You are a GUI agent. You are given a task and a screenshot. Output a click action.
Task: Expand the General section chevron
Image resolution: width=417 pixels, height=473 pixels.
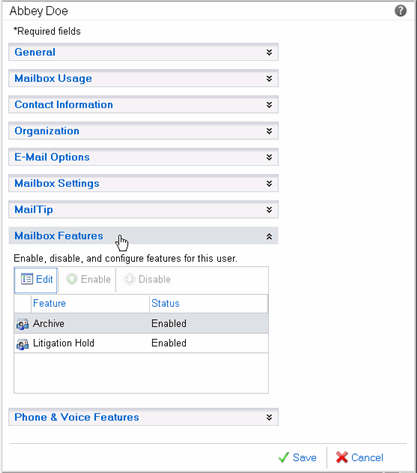[269, 52]
